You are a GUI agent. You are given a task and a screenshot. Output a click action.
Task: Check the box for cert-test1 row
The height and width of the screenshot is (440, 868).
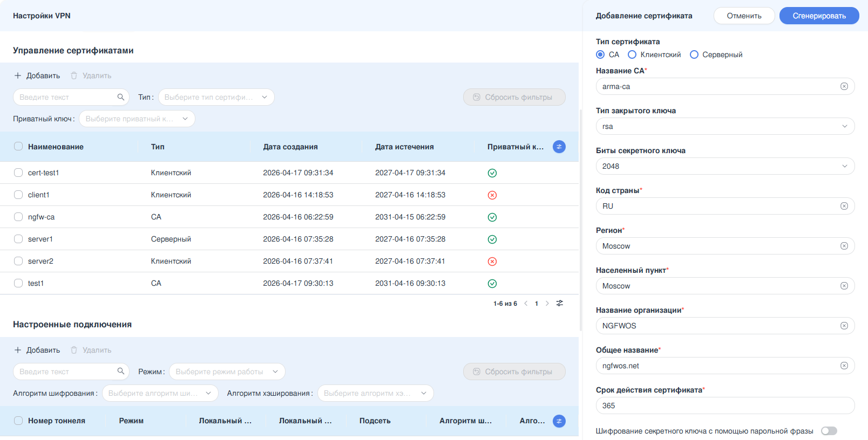click(18, 173)
